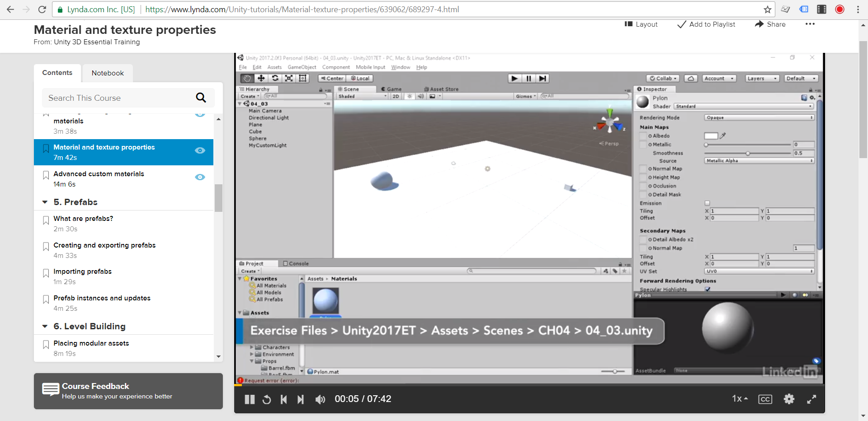This screenshot has height=421, width=868.
Task: Open the Default layout dropdown
Action: [801, 79]
